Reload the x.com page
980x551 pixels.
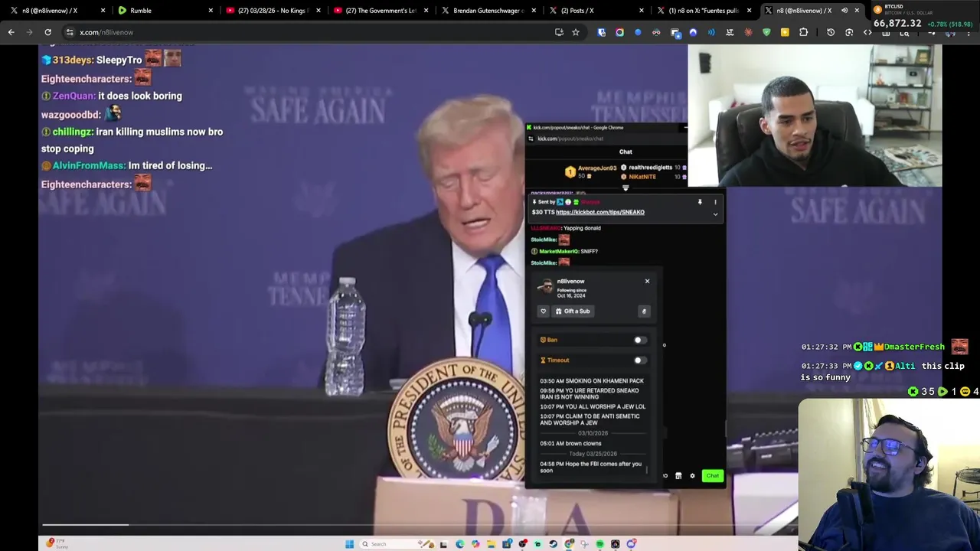(x=47, y=32)
